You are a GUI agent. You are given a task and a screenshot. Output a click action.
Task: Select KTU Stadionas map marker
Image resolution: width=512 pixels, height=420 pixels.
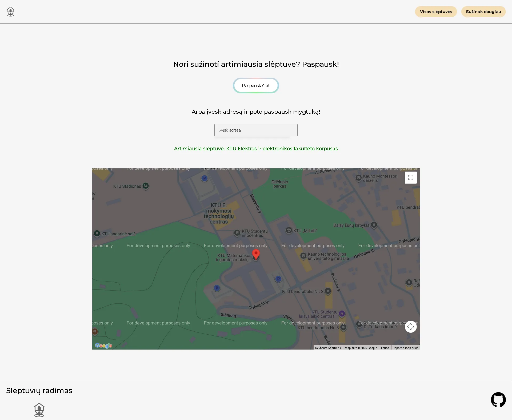pos(146,186)
